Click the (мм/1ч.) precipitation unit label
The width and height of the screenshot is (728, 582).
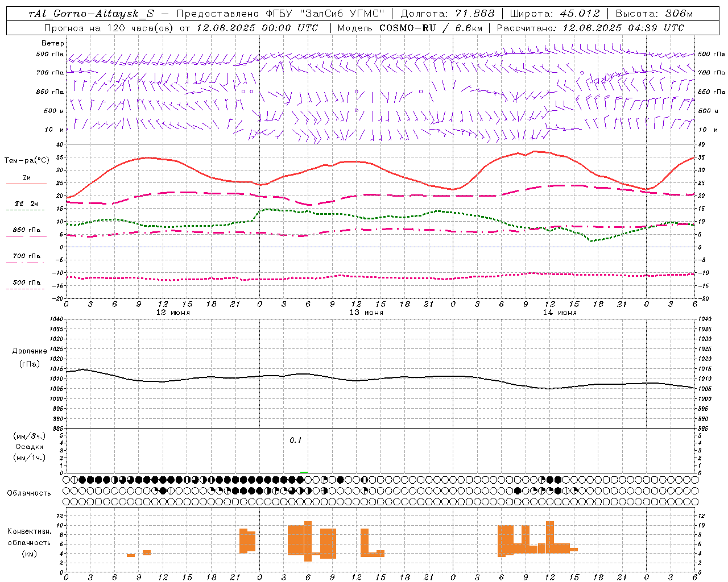(30, 458)
